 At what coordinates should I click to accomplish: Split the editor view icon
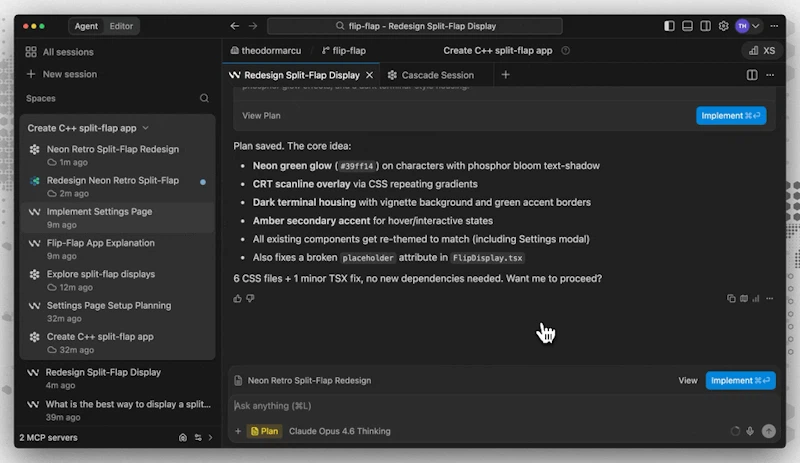(752, 75)
